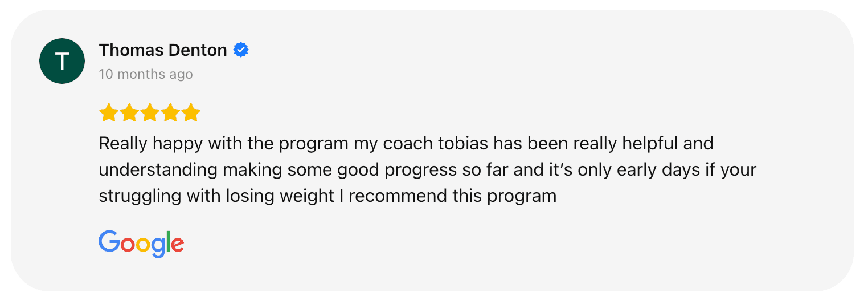This screenshot has height=304, width=868.
Task: Click the green T avatar circle
Action: [x=62, y=61]
